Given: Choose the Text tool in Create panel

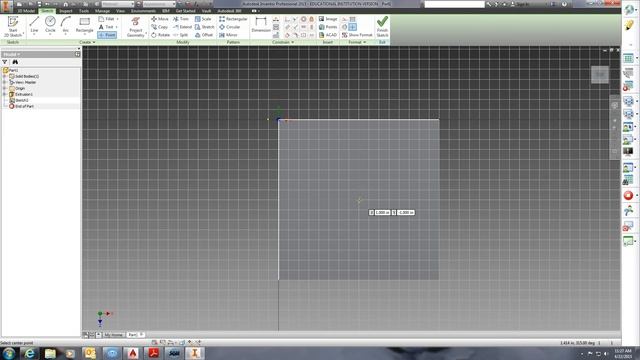Looking at the screenshot, I should point(106,27).
